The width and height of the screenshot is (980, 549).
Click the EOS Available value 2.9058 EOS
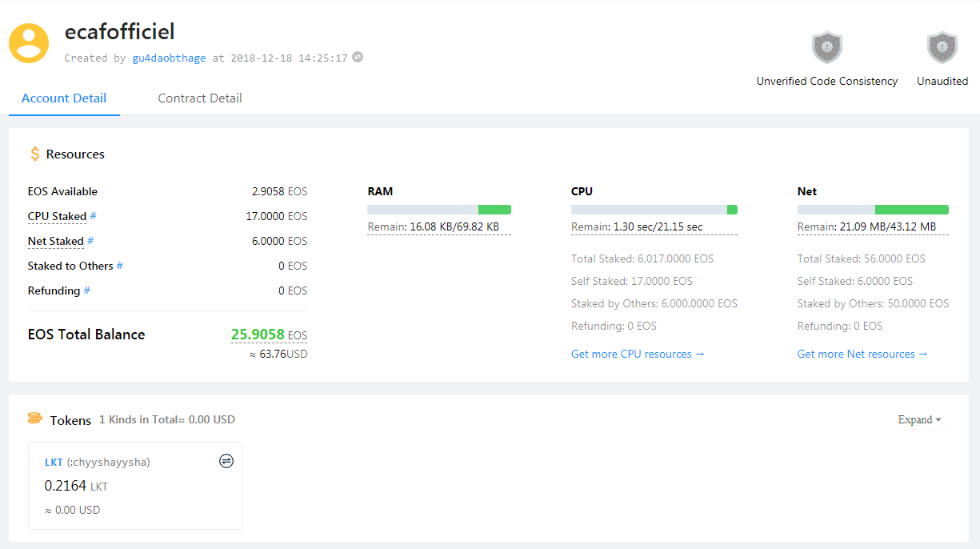coord(279,191)
